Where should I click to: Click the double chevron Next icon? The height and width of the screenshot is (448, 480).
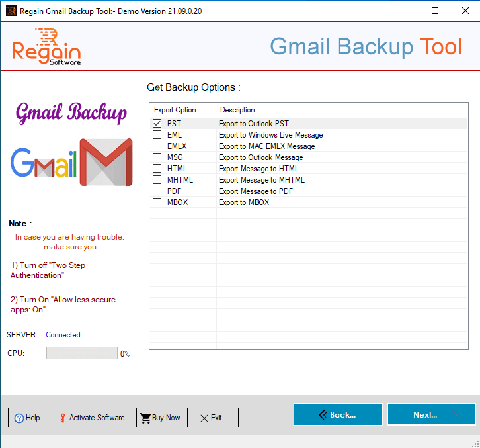[457, 415]
